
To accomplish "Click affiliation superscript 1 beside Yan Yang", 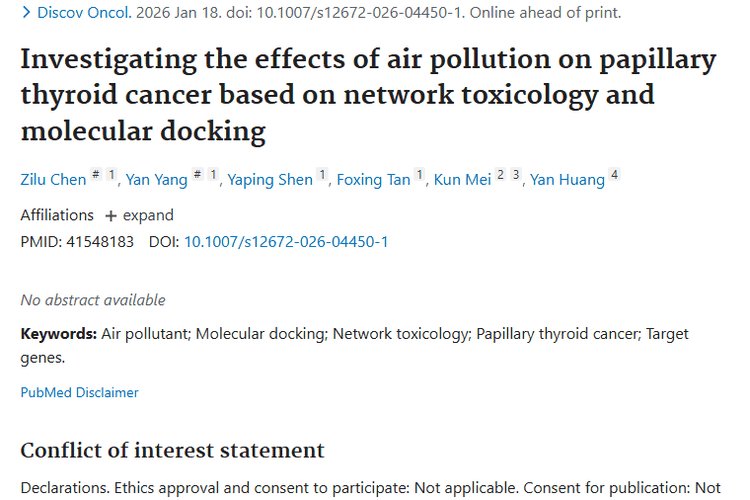I will pyautogui.click(x=213, y=175).
